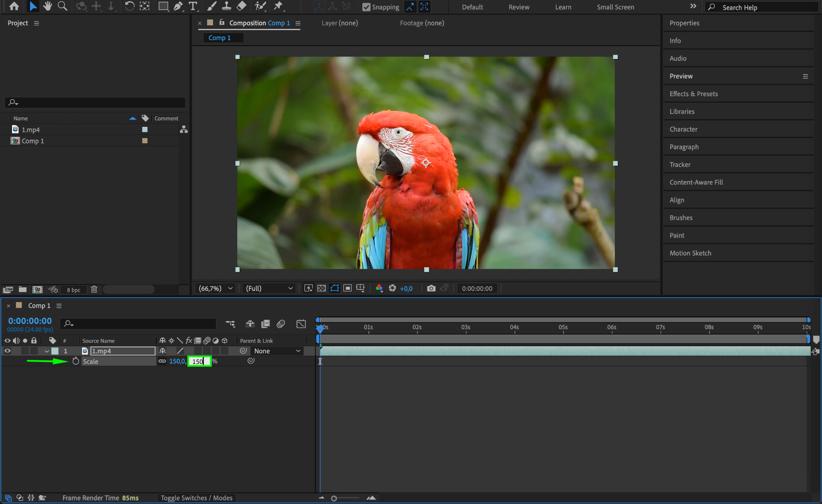Select the Puppet Pin tool
Screen dimensions: 822x504
click(278, 6)
